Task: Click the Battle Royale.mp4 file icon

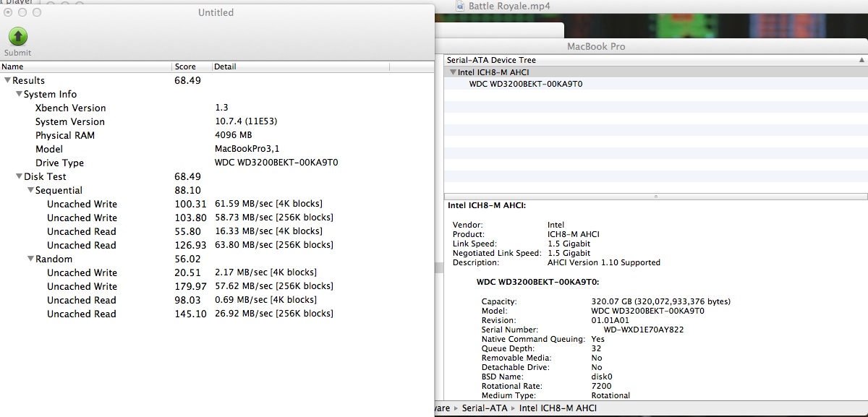Action: [461, 6]
